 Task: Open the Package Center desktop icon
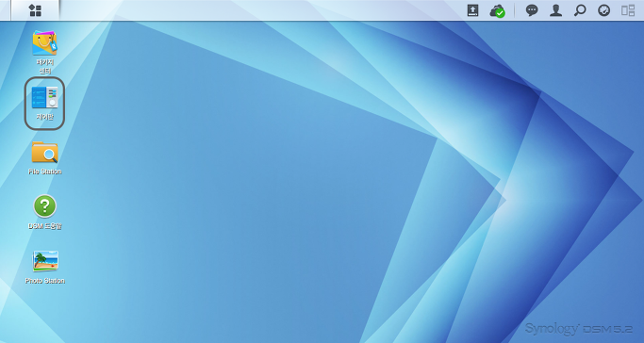[44, 43]
